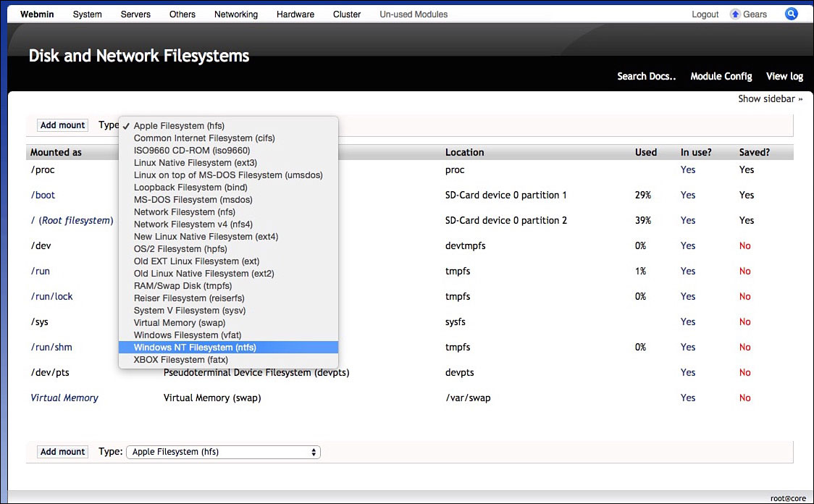Open the search magnifier icon
The height and width of the screenshot is (504, 814).
(x=791, y=14)
